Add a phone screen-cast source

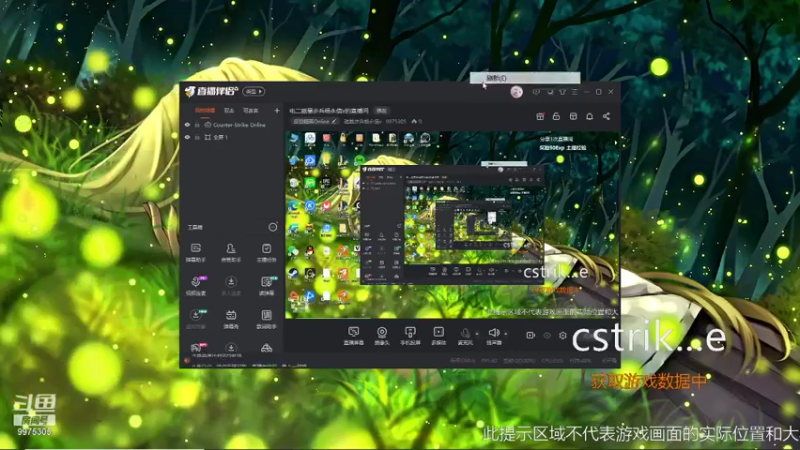pyautogui.click(x=410, y=336)
